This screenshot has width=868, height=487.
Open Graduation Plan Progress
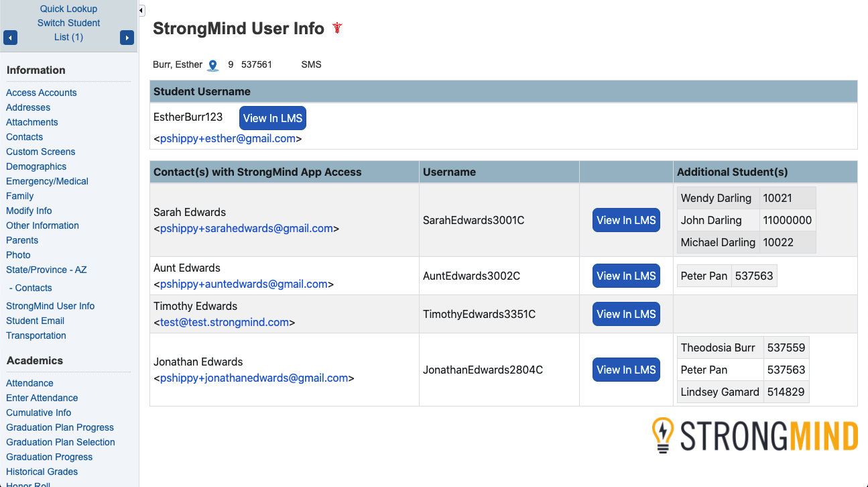60,427
